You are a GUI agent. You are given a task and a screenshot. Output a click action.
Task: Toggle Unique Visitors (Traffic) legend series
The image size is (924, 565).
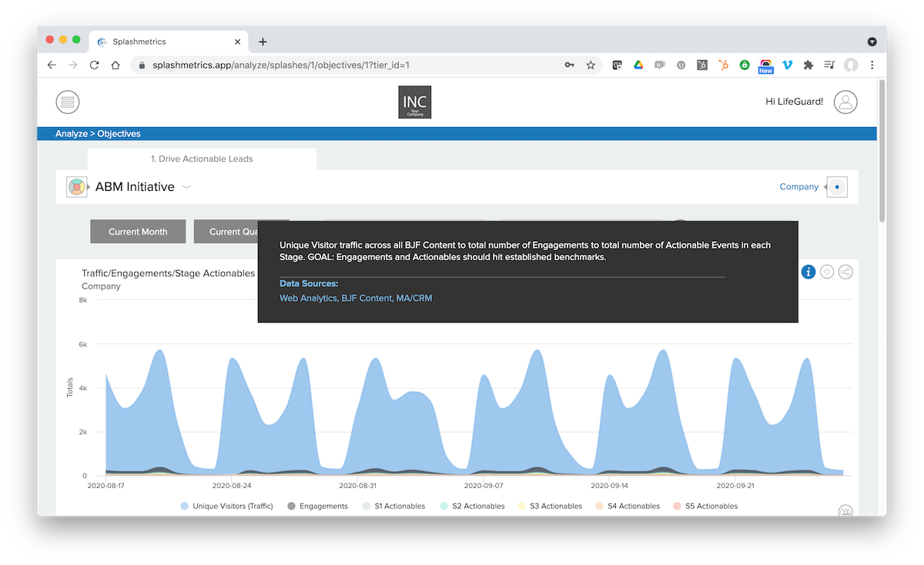226,506
